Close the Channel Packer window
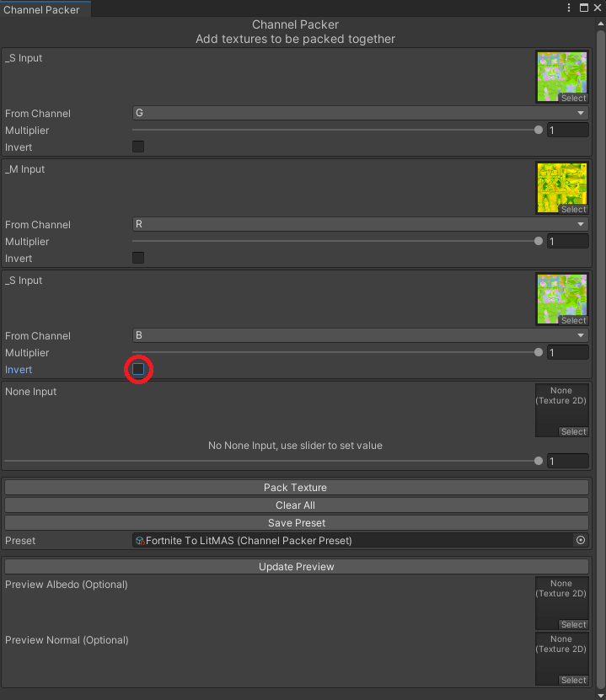This screenshot has width=606, height=700. click(x=598, y=8)
